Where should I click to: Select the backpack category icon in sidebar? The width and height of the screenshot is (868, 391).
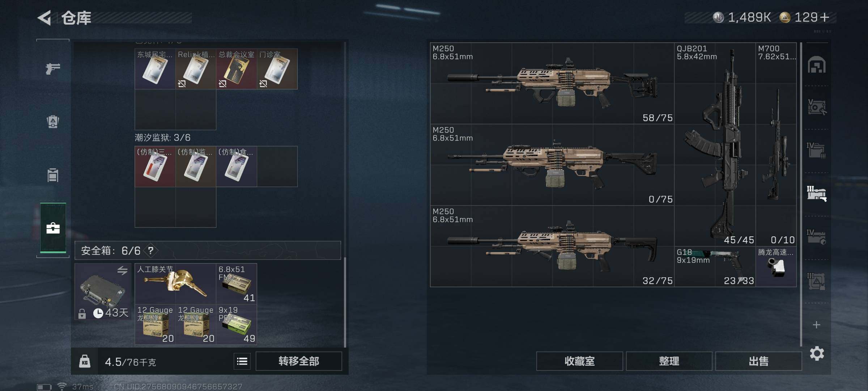(x=53, y=121)
